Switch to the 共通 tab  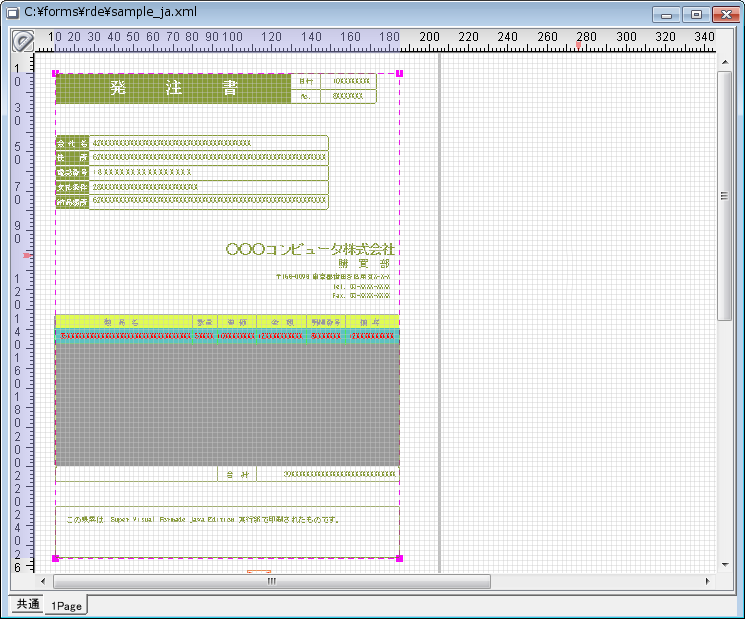pos(28,604)
